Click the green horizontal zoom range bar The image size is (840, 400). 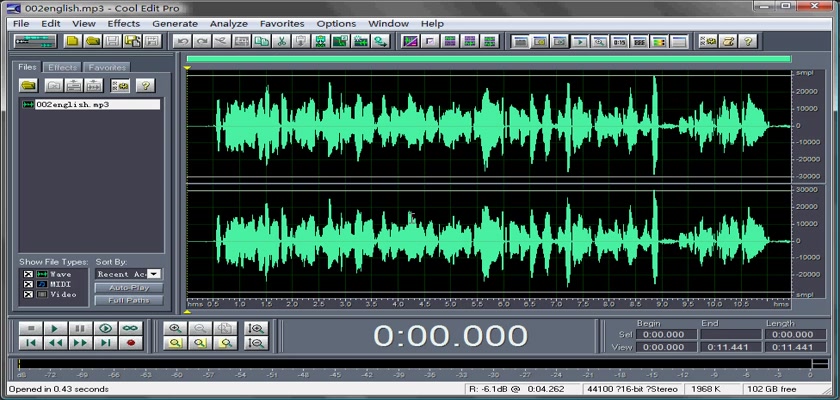[x=489, y=59]
